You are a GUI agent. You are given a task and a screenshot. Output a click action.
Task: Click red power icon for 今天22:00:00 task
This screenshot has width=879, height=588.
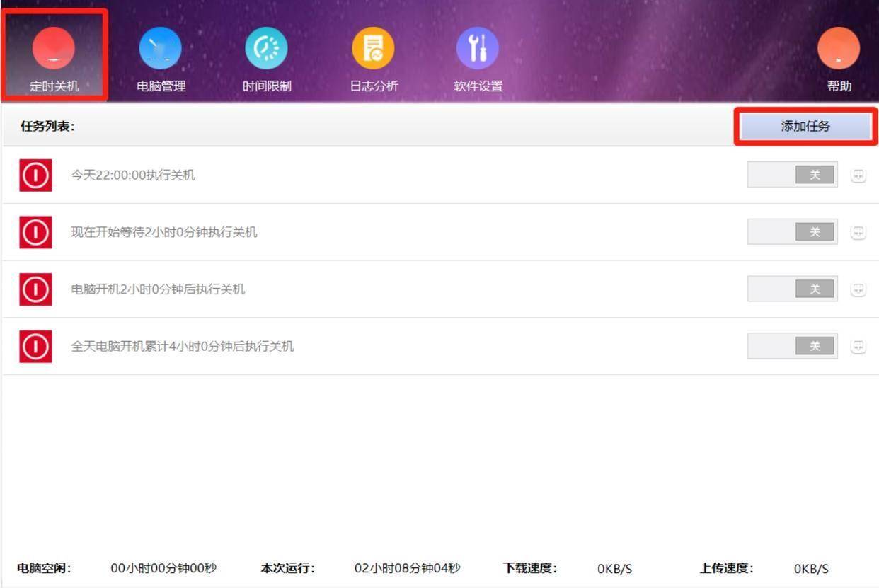[x=35, y=175]
